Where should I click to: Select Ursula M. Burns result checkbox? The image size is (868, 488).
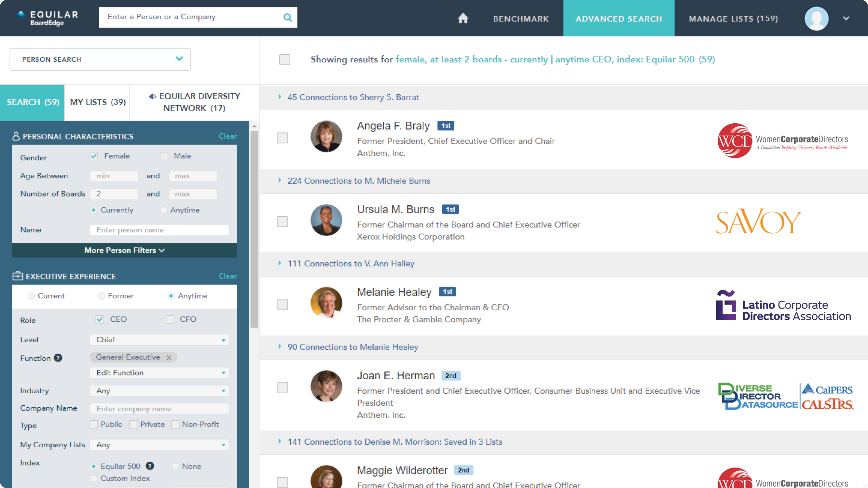[x=282, y=221]
